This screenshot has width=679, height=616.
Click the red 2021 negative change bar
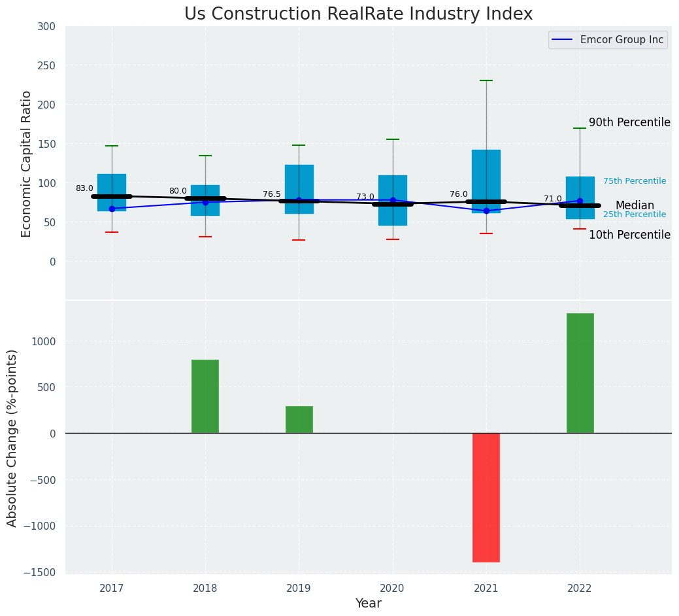(486, 498)
